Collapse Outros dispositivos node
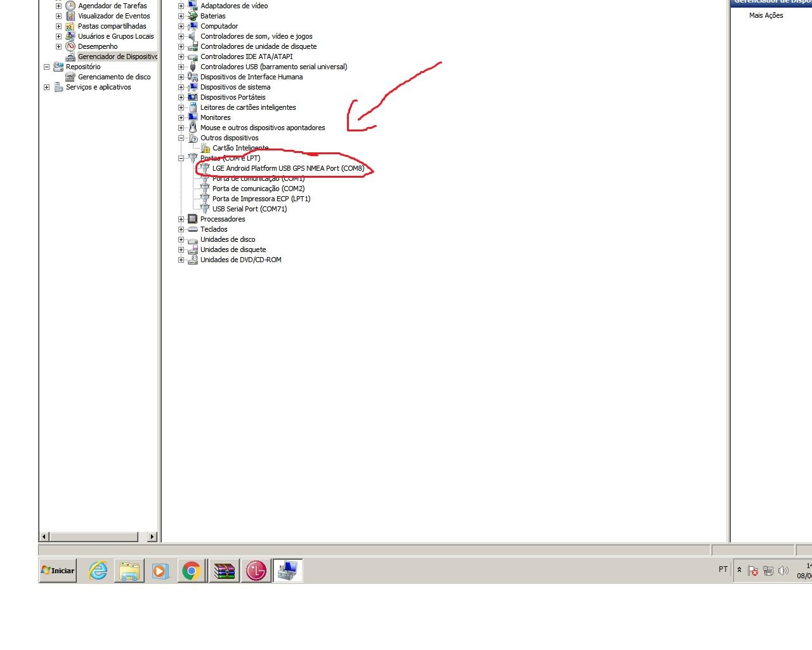 [181, 138]
